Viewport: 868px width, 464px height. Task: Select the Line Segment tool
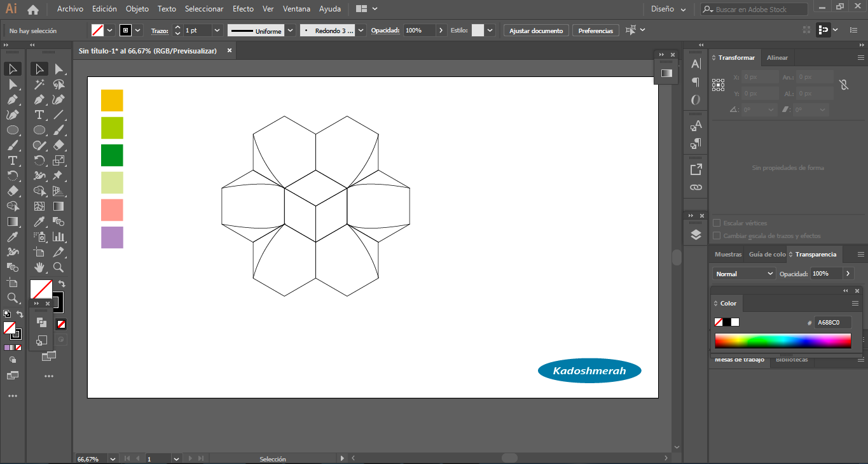tap(59, 115)
